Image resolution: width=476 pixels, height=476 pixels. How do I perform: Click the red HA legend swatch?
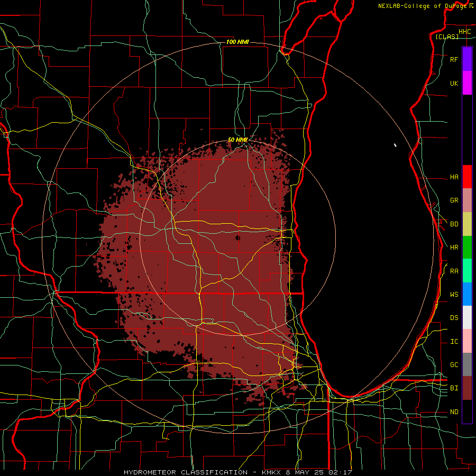tap(467, 177)
